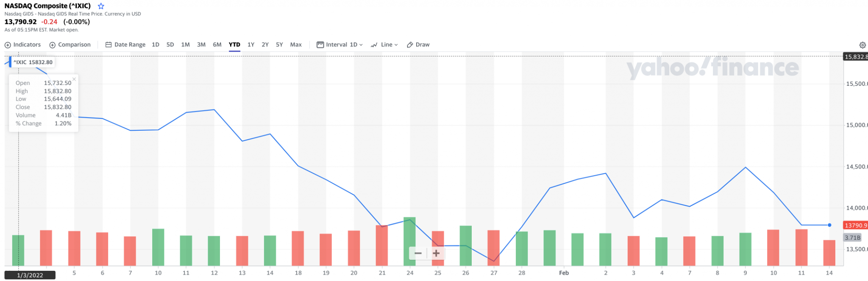Open the chart settings gear

point(862,45)
